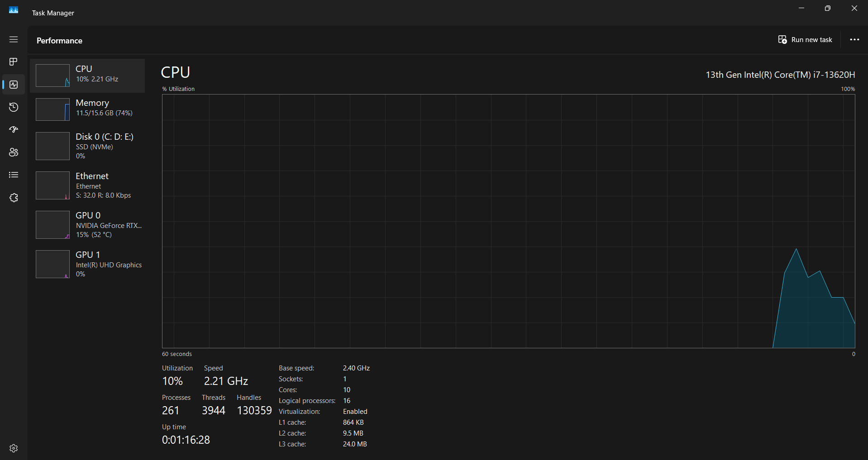Go to the Processes page icon
The image size is (868, 460).
tap(14, 62)
